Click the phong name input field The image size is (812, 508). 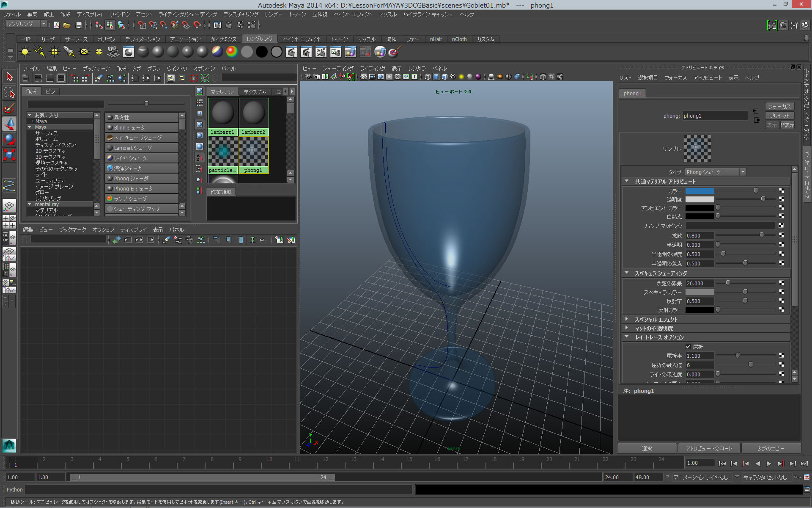click(715, 116)
